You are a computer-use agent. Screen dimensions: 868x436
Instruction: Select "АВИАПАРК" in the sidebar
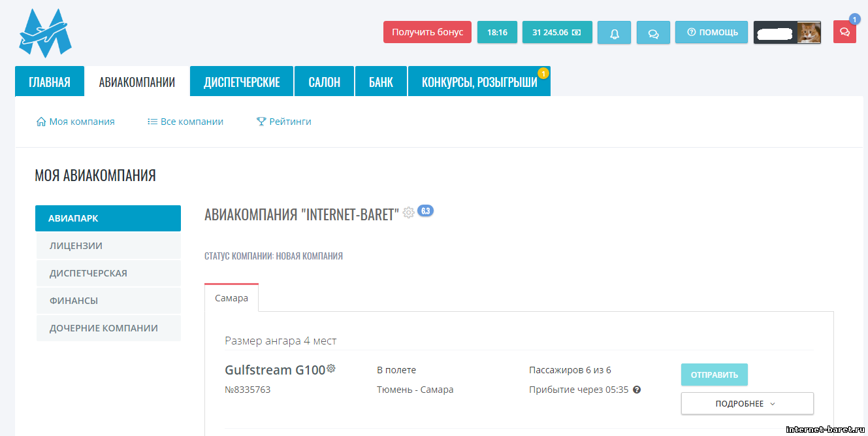pos(108,218)
